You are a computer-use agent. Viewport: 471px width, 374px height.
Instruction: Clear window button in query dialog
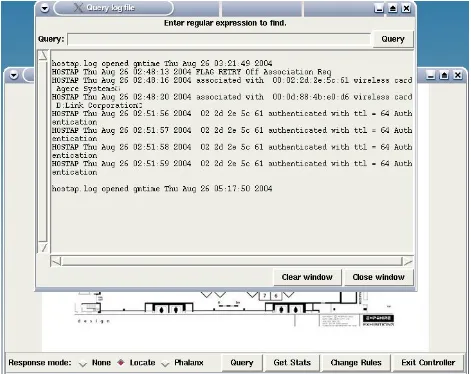coord(307,277)
